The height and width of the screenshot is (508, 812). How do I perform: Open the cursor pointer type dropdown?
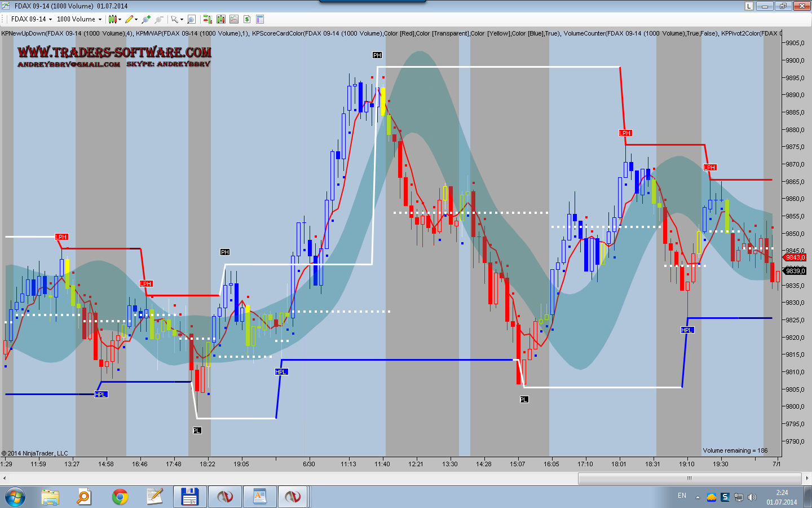[177, 19]
